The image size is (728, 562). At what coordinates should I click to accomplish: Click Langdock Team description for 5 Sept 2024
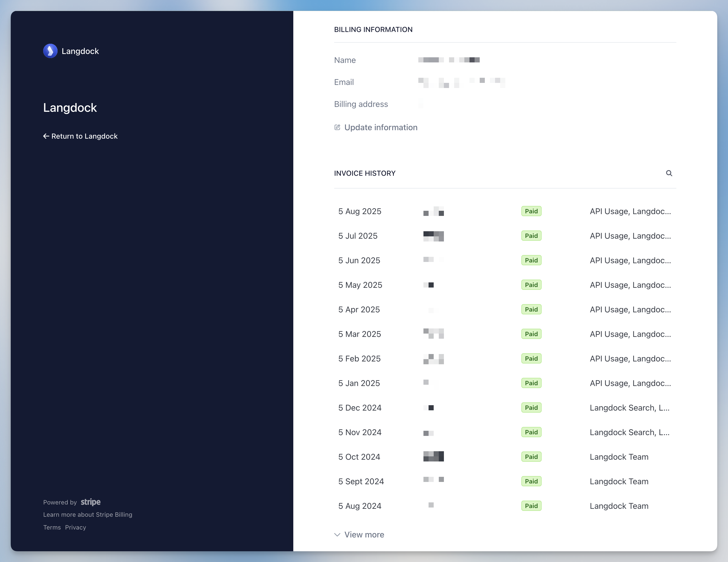(619, 481)
